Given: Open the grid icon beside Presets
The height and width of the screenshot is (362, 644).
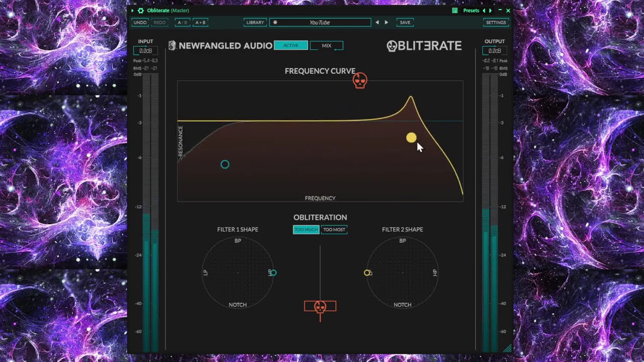Looking at the screenshot, I should click(x=455, y=11).
